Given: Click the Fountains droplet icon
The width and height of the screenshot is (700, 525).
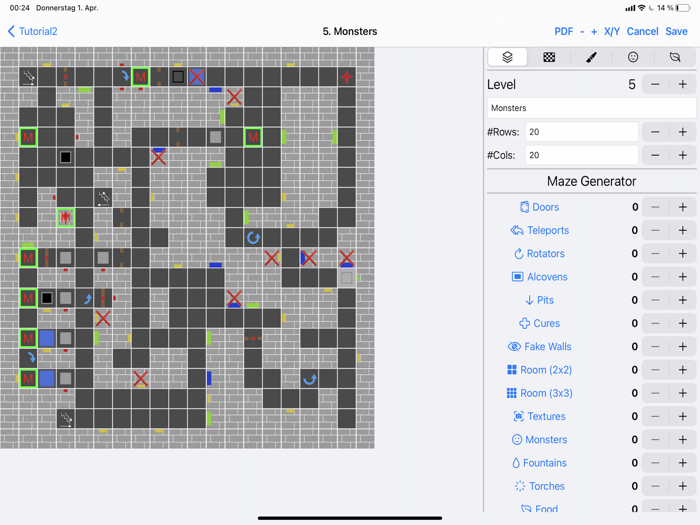Looking at the screenshot, I should coord(516,462).
